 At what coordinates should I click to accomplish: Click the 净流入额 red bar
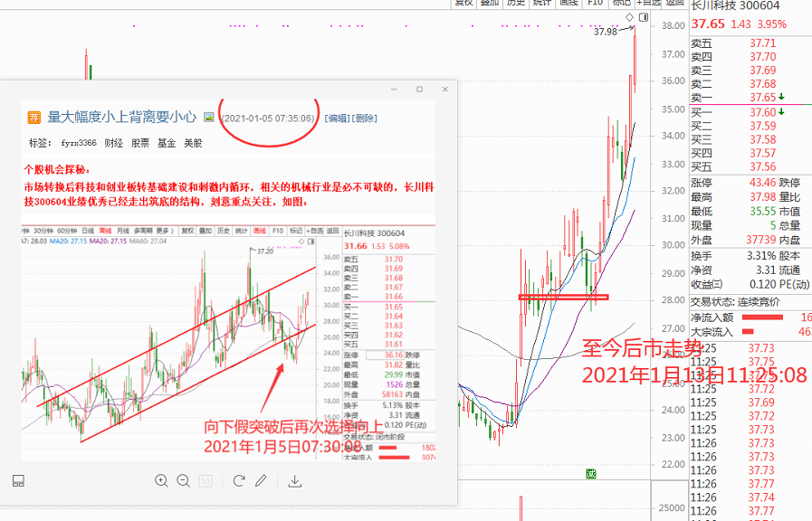click(x=762, y=317)
